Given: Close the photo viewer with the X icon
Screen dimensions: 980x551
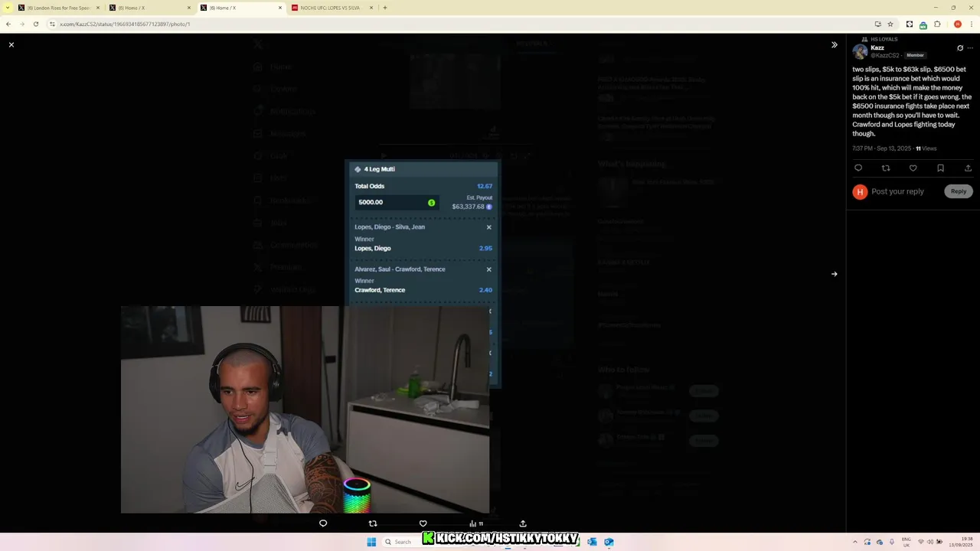Looking at the screenshot, I should pos(11,45).
